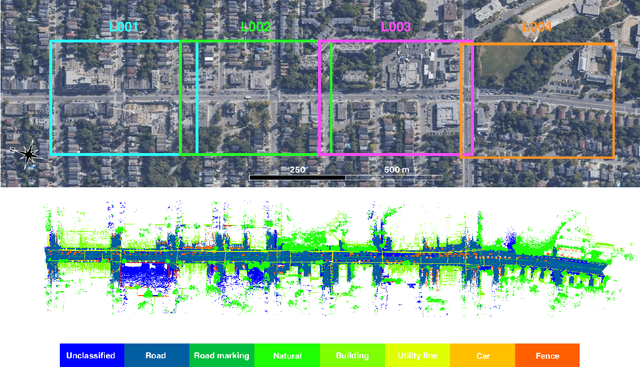Click the green L002 section label
The height and width of the screenshot is (367, 640).
tap(256, 27)
